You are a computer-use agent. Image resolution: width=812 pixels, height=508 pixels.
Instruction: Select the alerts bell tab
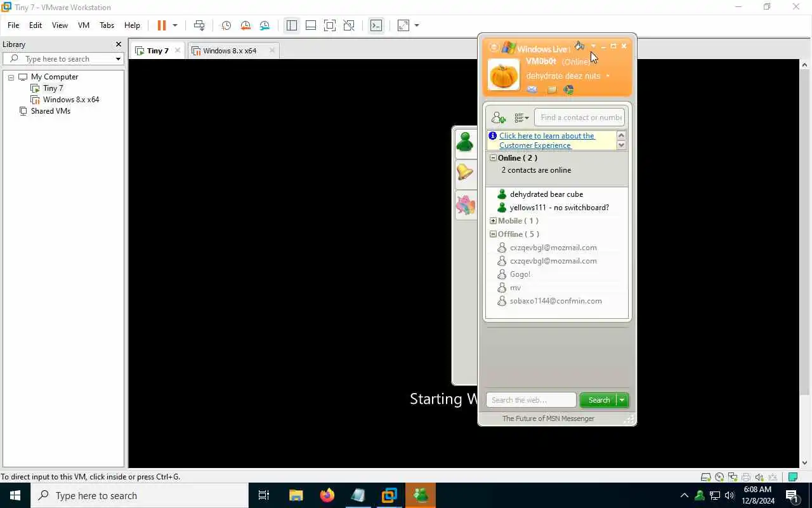(x=465, y=173)
